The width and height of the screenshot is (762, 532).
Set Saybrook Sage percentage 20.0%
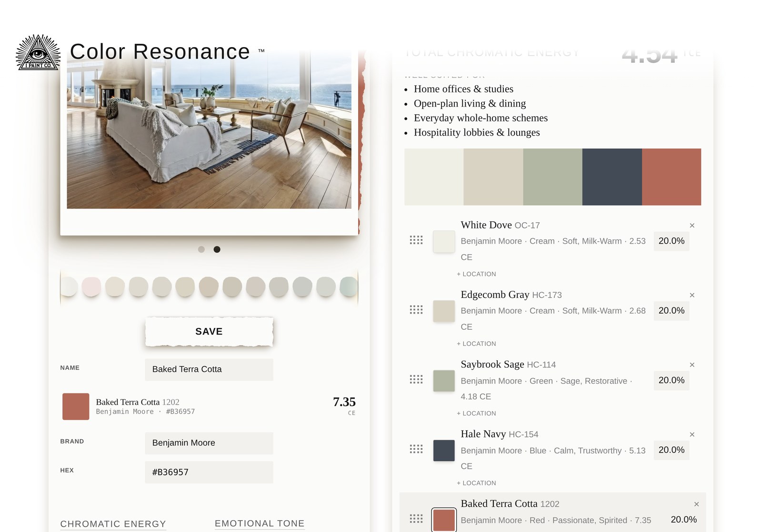(x=672, y=381)
